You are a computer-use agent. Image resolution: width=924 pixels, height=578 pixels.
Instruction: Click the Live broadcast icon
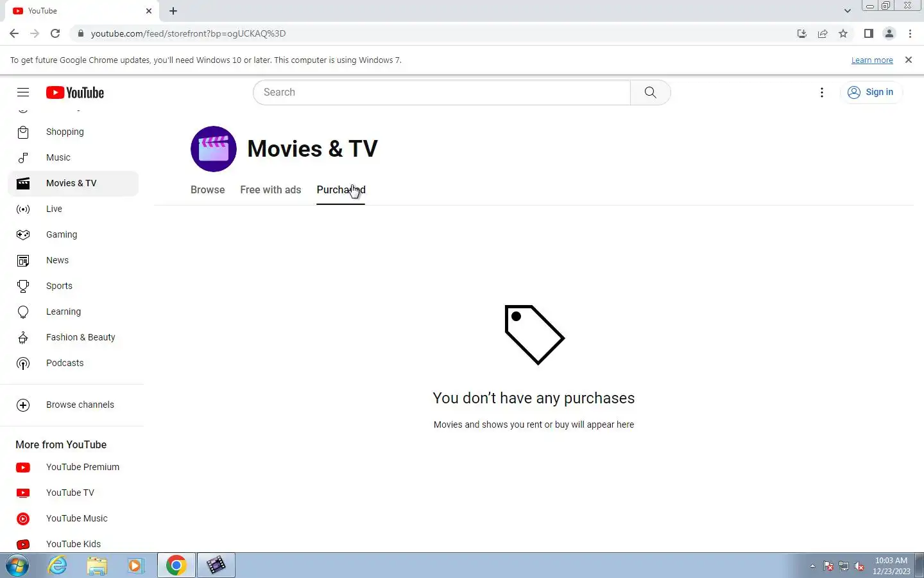tap(23, 209)
